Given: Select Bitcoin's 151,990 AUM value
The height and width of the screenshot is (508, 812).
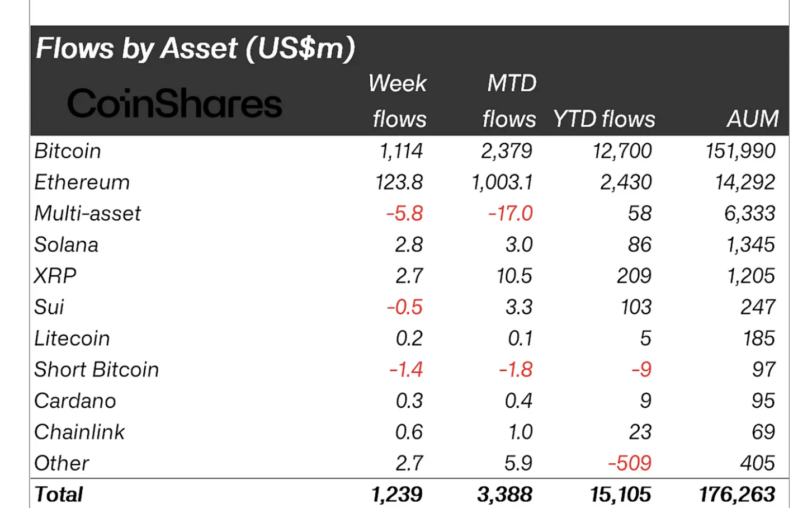Looking at the screenshot, I should pyautogui.click(x=740, y=151).
